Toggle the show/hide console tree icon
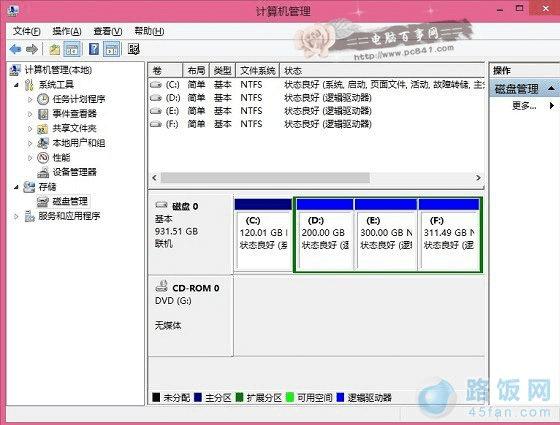The width and height of the screenshot is (560, 425). coord(72,49)
